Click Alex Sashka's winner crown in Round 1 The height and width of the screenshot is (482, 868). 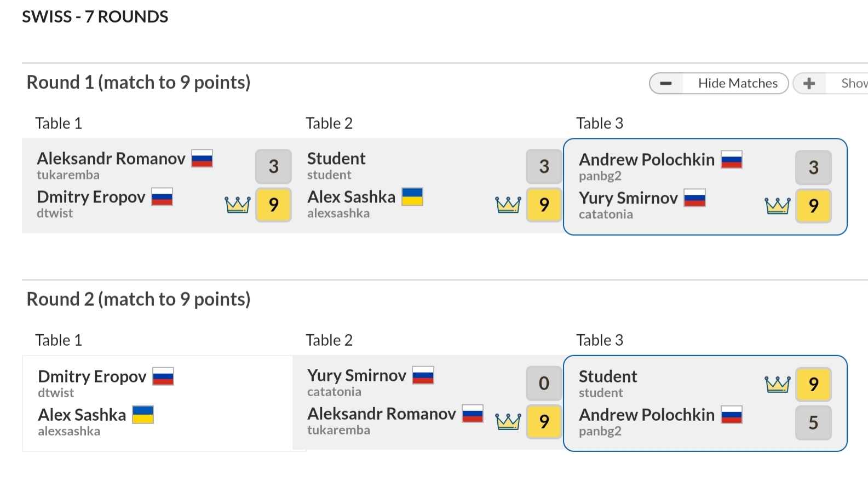pyautogui.click(x=508, y=205)
